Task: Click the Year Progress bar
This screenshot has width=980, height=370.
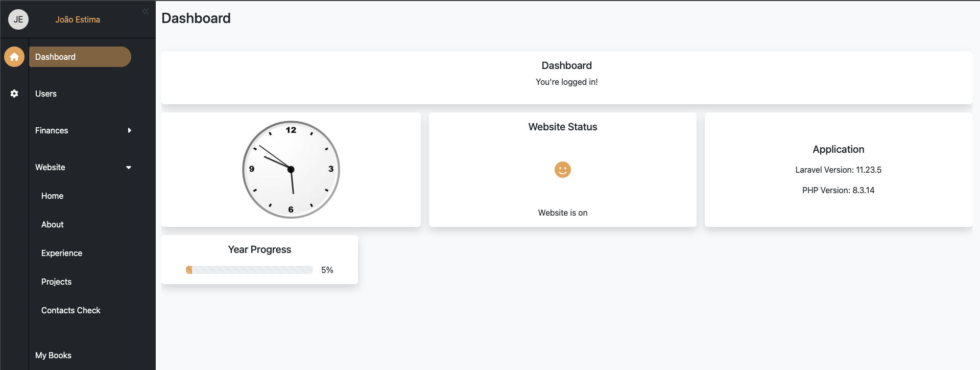Action: [x=249, y=270]
